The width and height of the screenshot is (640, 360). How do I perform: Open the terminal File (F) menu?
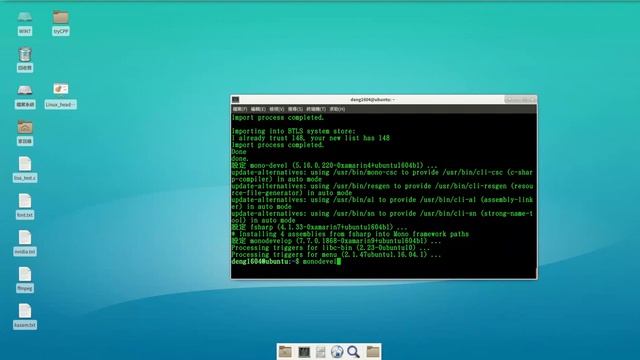[240, 109]
